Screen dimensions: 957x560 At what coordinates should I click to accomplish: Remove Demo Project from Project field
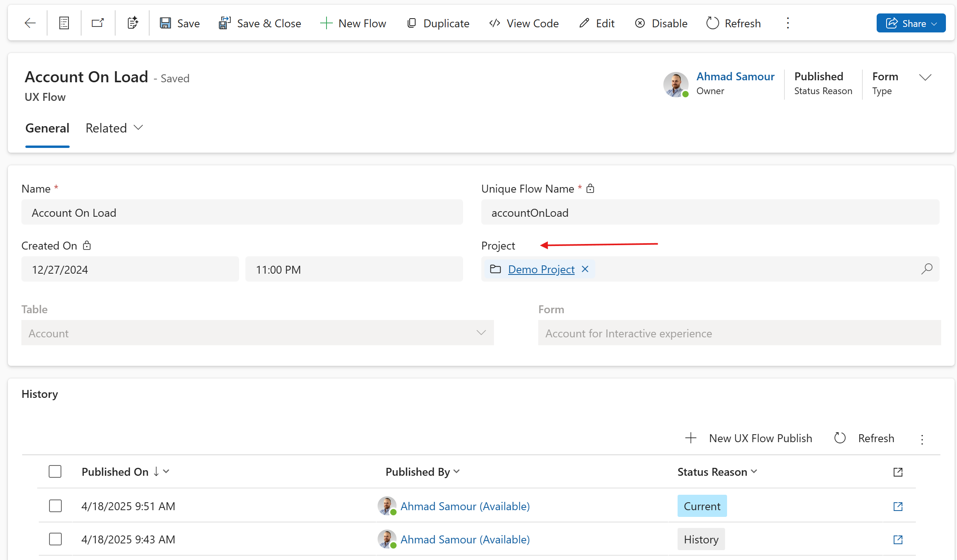pyautogui.click(x=585, y=269)
